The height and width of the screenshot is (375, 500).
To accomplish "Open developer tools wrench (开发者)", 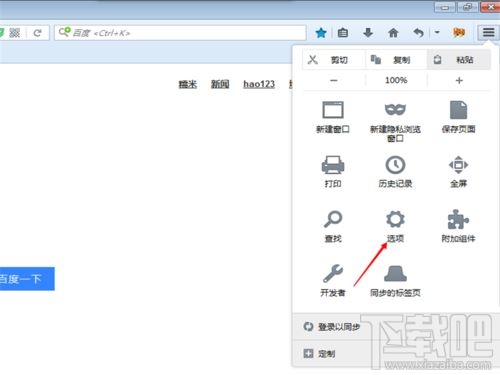I will tap(333, 281).
